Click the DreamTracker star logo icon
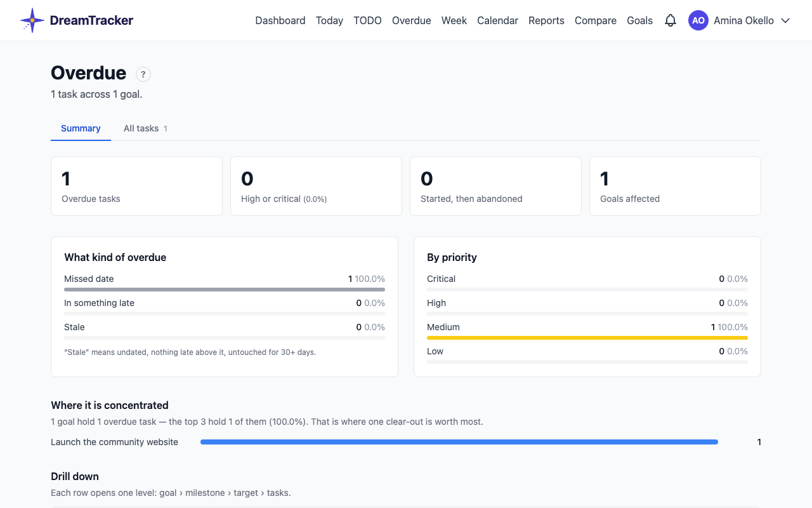 click(x=32, y=20)
